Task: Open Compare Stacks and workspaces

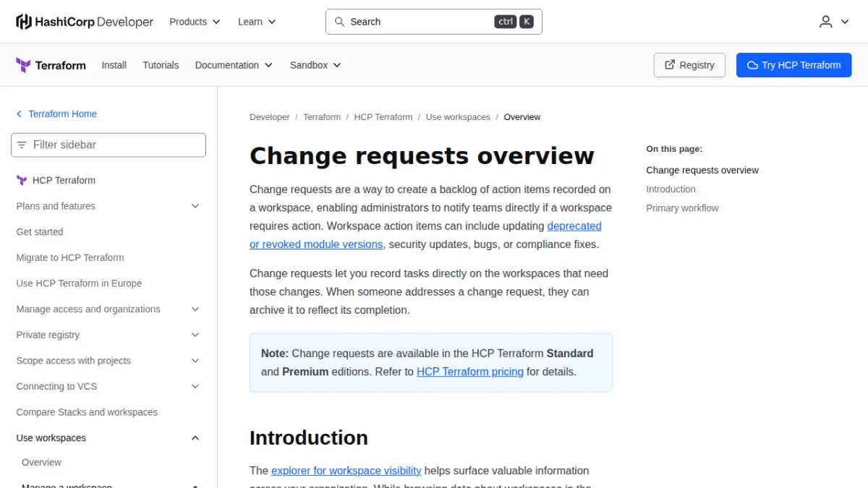Action: point(87,412)
